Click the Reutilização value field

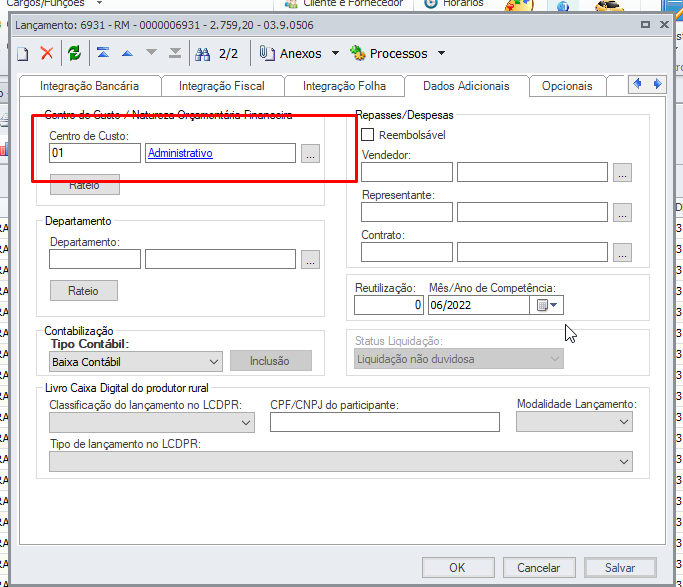pos(389,305)
